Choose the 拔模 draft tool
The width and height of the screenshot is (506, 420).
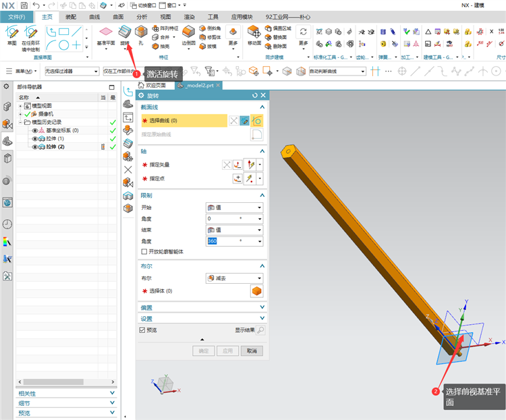(208, 47)
